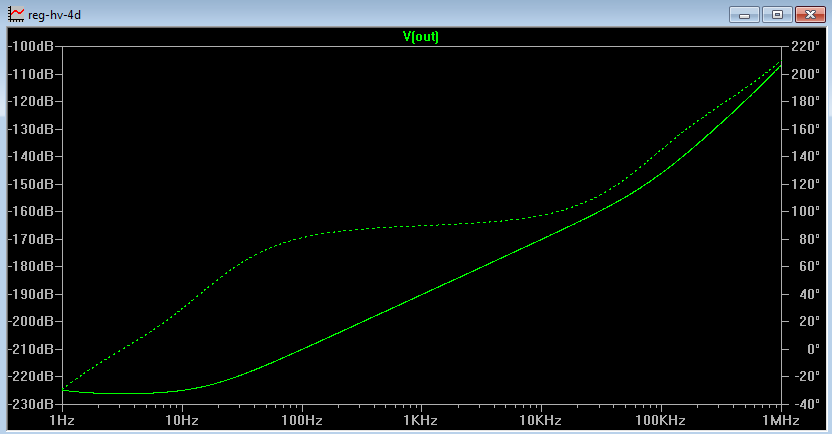Close the reg-hv-4d plot window
832x434 pixels.
click(810, 14)
